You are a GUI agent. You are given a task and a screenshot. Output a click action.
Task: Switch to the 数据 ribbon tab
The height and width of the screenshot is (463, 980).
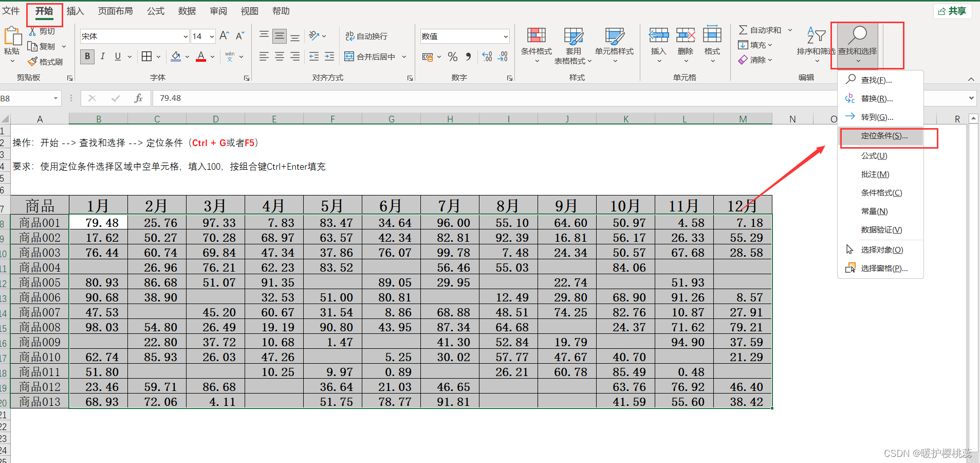(187, 11)
